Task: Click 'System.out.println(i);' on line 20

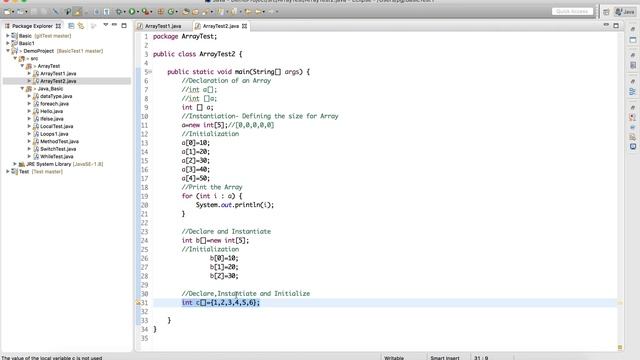Action: pyautogui.click(x=235, y=205)
